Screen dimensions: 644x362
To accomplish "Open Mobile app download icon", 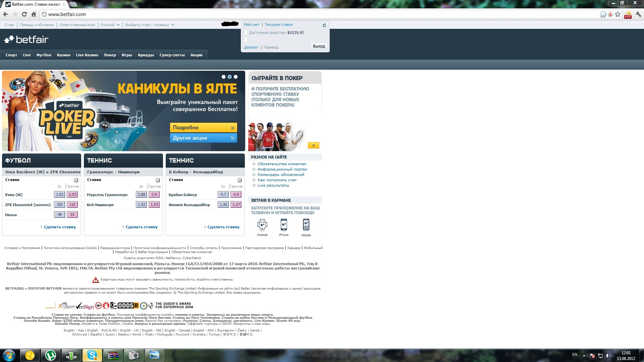I will 306,228.
